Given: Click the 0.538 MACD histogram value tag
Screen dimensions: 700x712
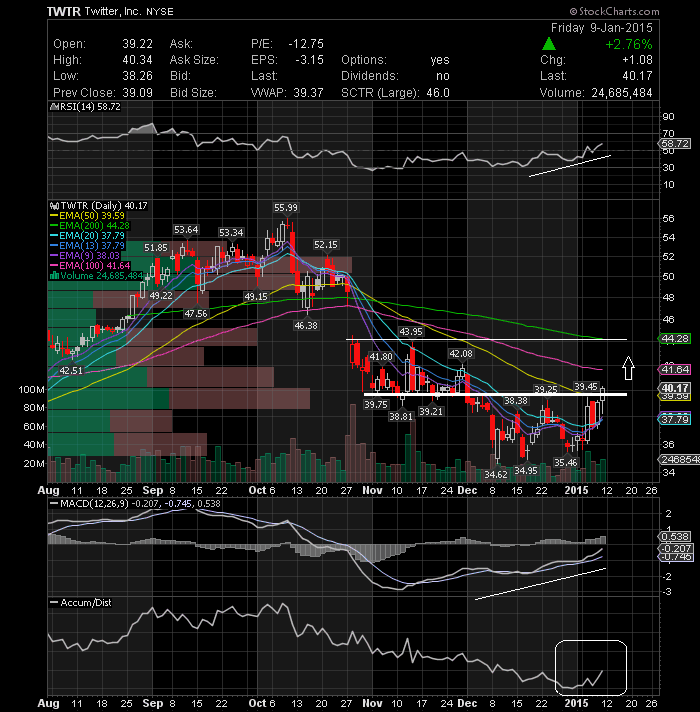Looking at the screenshot, I should pyautogui.click(x=675, y=537).
